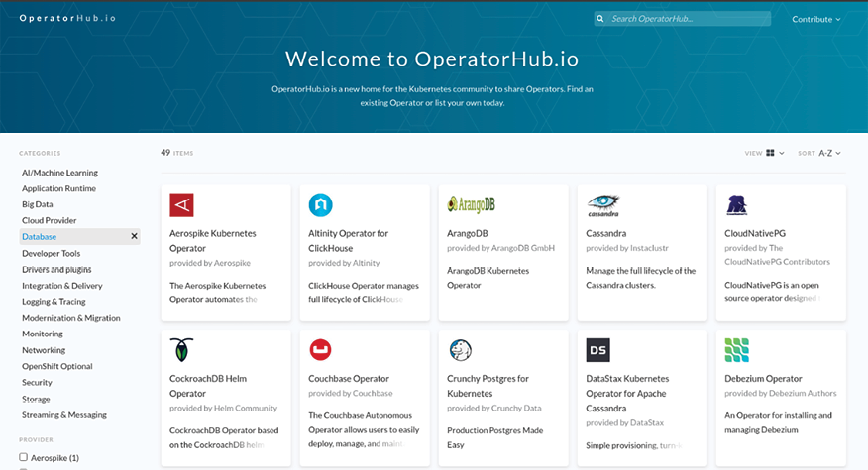The height and width of the screenshot is (470, 868).
Task: Select the Networking category filter
Action: [x=44, y=350]
